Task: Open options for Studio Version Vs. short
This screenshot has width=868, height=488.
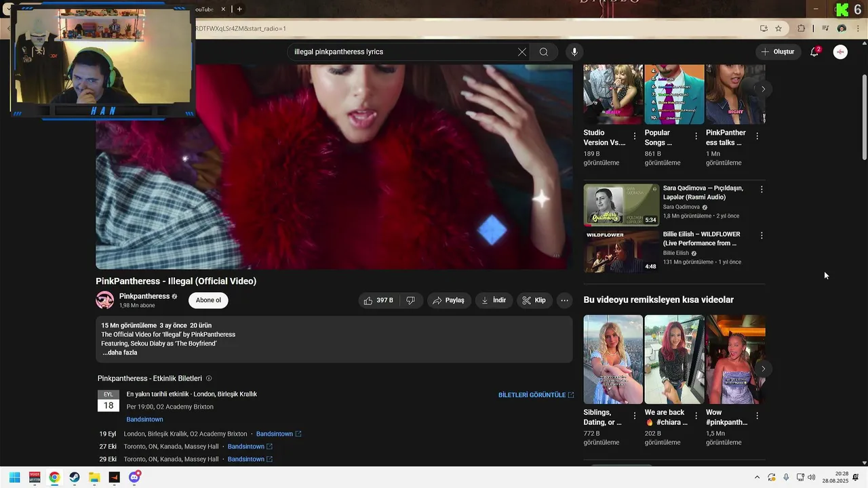Action: click(635, 136)
